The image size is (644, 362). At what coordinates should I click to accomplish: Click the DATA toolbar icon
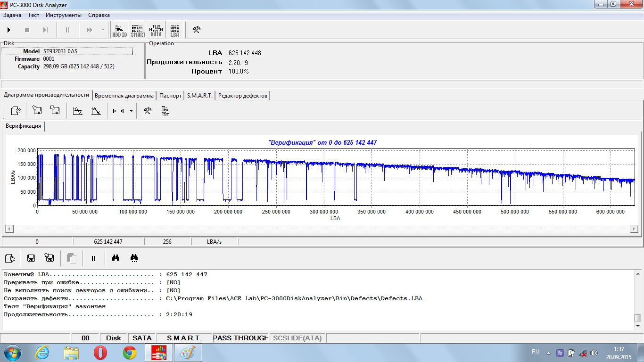click(156, 30)
